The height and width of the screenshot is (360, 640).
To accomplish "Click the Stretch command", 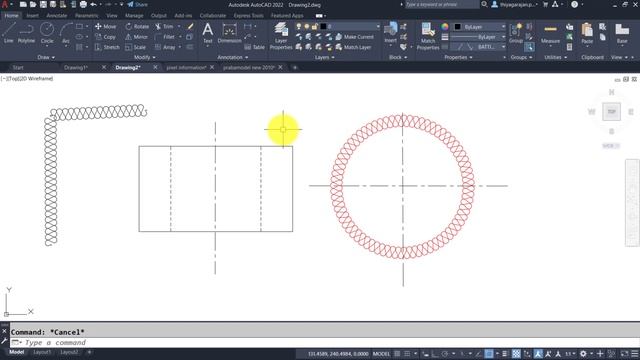I will click(x=107, y=47).
